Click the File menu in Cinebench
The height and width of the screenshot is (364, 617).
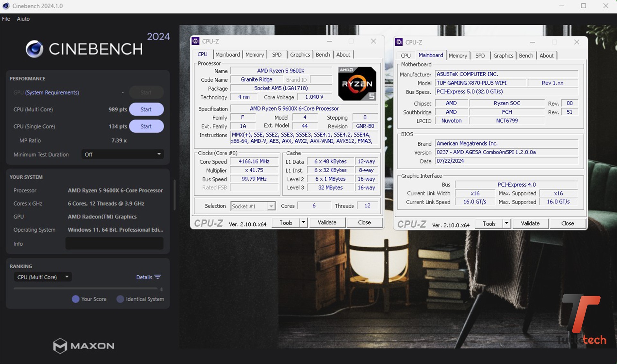click(6, 19)
